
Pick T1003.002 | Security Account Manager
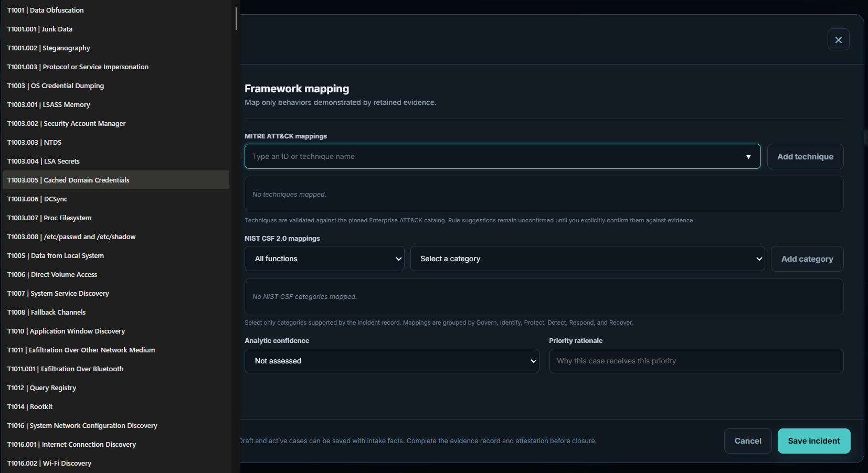[x=116, y=123]
